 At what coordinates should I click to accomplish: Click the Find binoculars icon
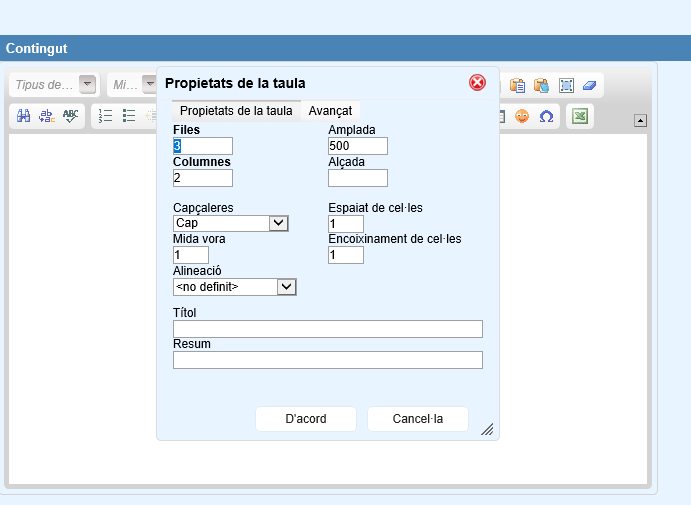(x=24, y=116)
